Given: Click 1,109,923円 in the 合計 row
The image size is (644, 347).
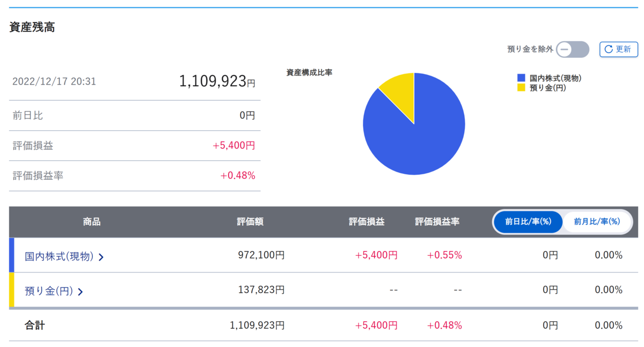Looking at the screenshot, I should (257, 325).
